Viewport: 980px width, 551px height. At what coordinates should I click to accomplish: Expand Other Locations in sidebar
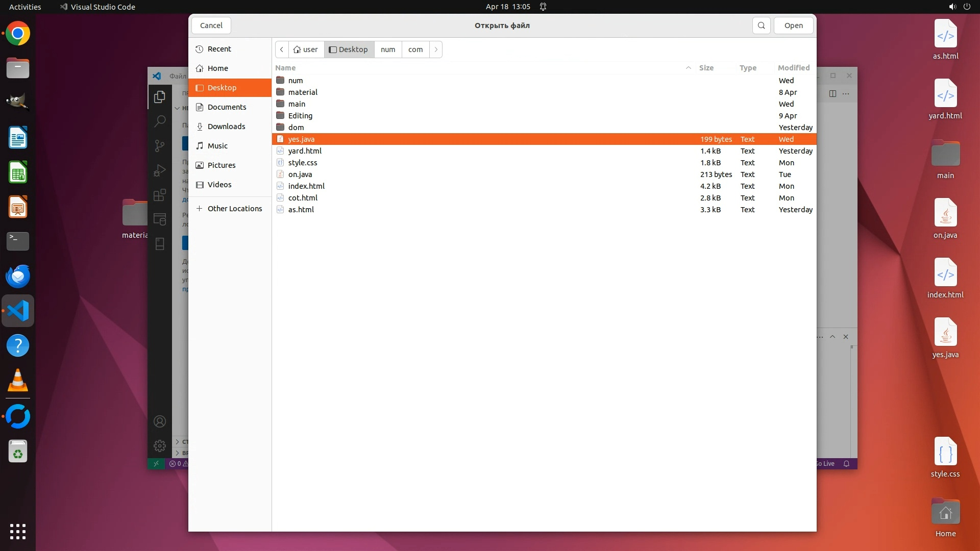234,209
